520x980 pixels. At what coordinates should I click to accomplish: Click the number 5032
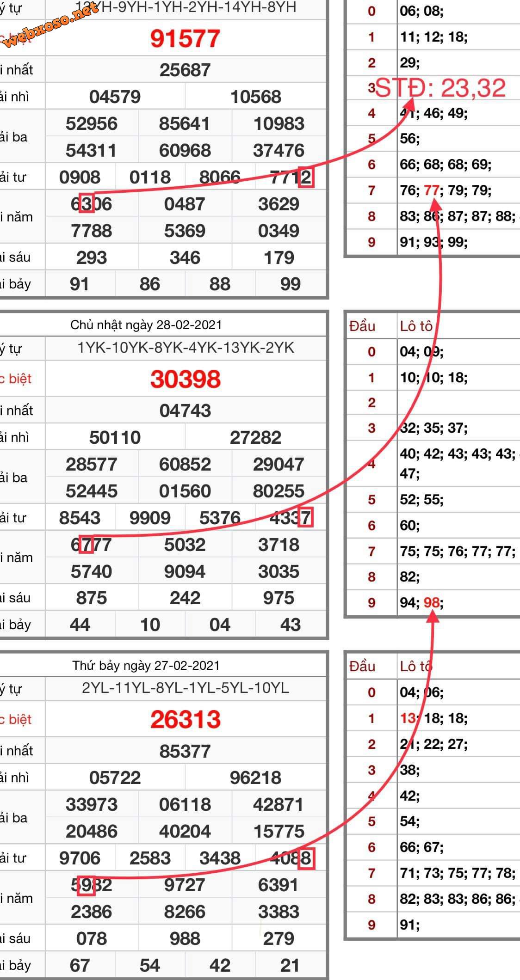pos(185,545)
